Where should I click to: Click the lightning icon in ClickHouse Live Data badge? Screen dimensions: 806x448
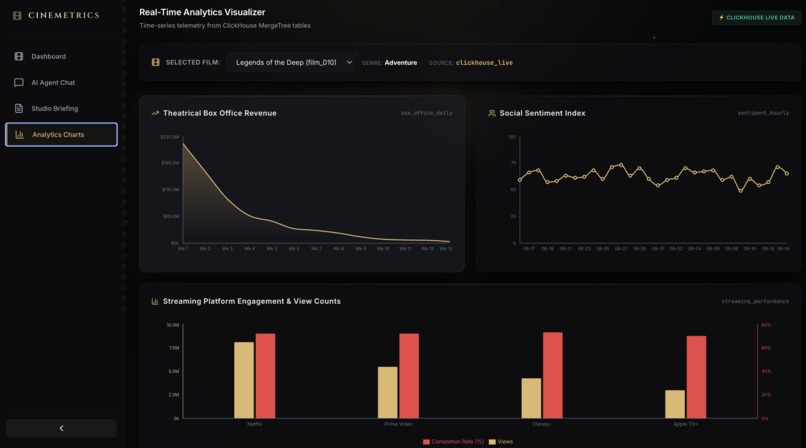(x=721, y=17)
